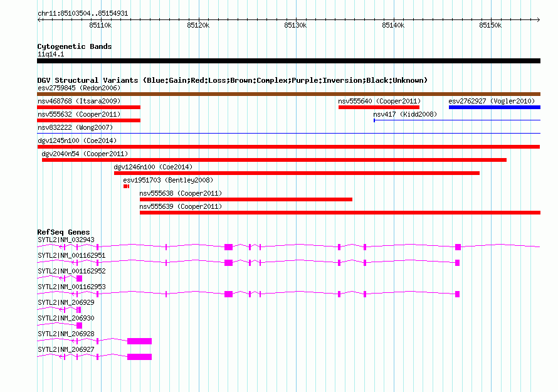The image size is (558, 392).
Task: Click the left arrow of the ruler
Action: 39,19
